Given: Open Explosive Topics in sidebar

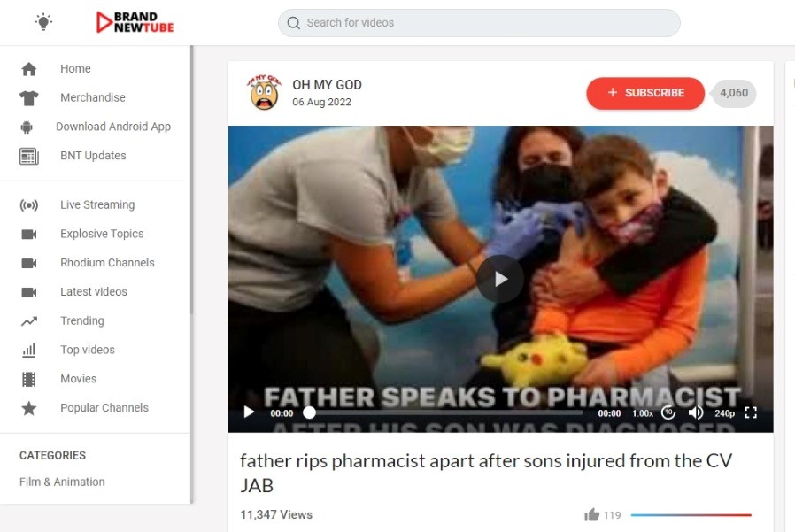Looking at the screenshot, I should [102, 234].
